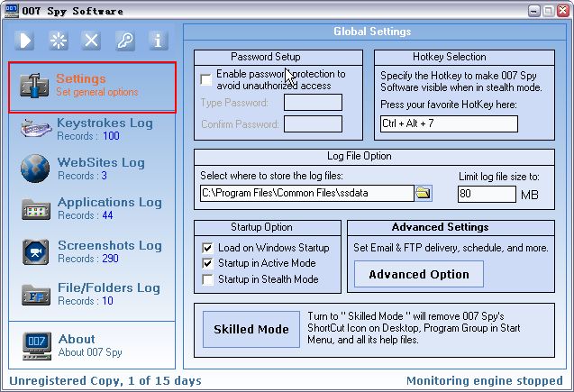Browse for log folder with folder icon
The height and width of the screenshot is (392, 574).
424,193
